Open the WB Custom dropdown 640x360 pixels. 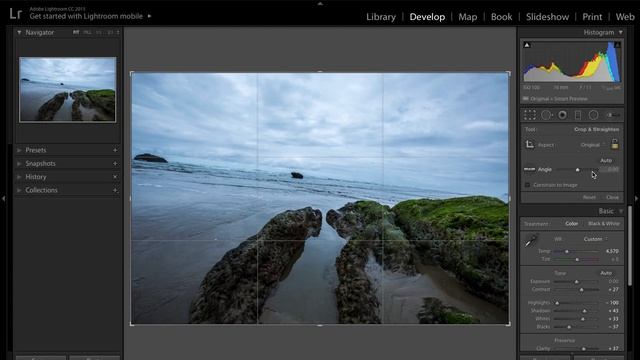coord(595,239)
